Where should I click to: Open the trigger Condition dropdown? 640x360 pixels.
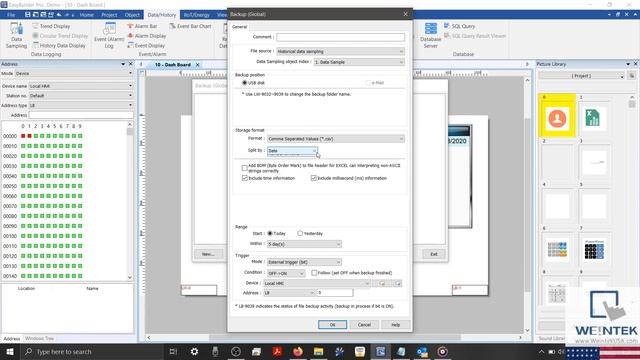pyautogui.click(x=286, y=273)
